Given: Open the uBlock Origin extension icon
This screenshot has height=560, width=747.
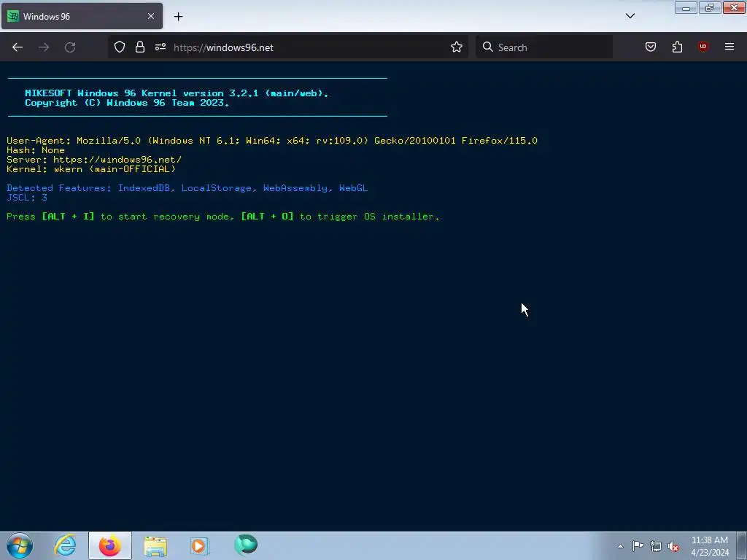Looking at the screenshot, I should 703,47.
